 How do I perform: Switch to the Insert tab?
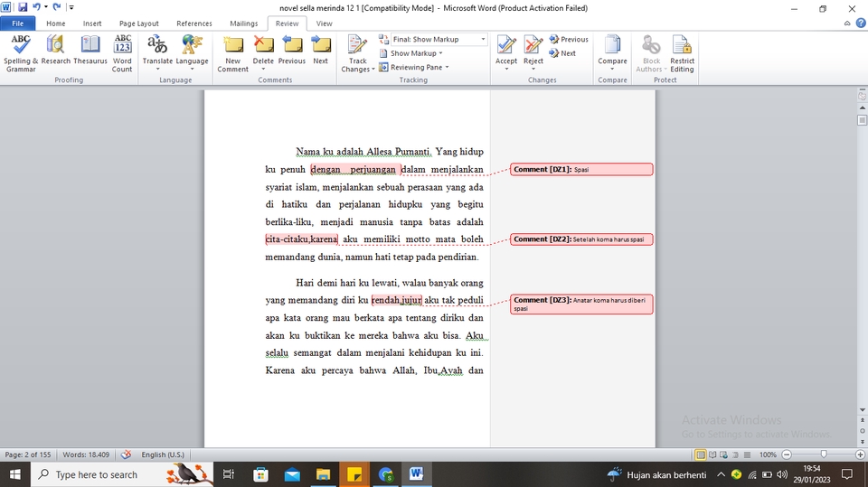coord(92,23)
